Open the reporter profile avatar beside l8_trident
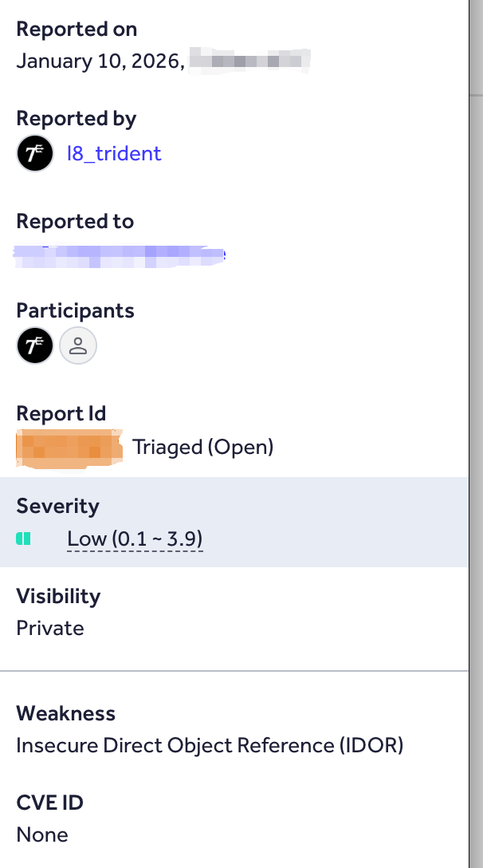483x868 pixels. (x=34, y=153)
